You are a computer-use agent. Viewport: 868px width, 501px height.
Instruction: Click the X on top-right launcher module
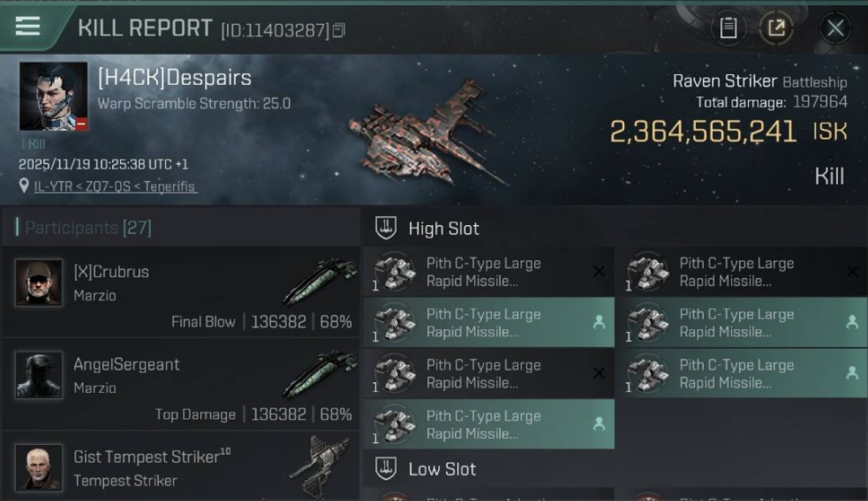(852, 271)
